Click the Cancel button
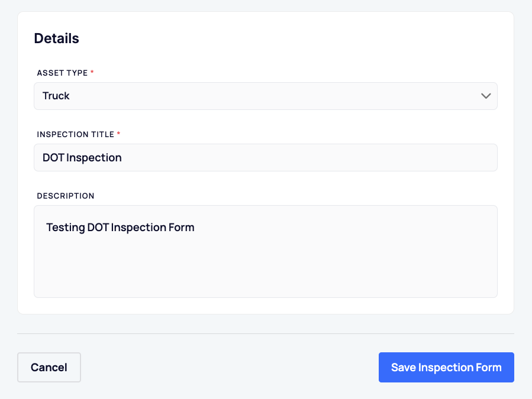Viewport: 532px width, 399px height. [x=49, y=368]
